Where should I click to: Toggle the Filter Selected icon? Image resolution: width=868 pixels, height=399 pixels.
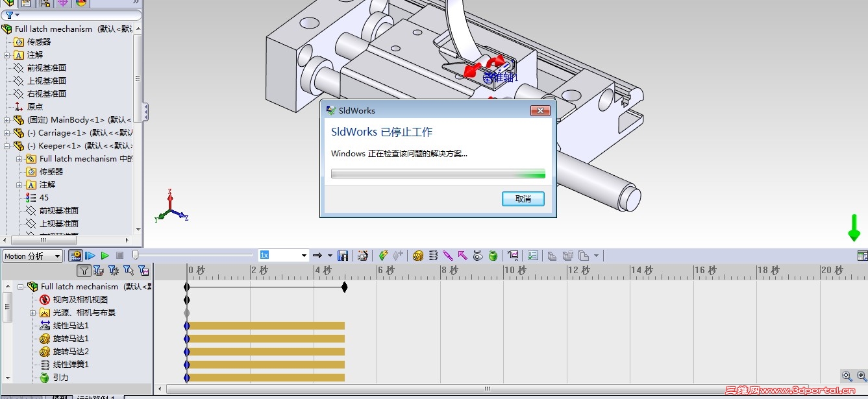(x=129, y=271)
